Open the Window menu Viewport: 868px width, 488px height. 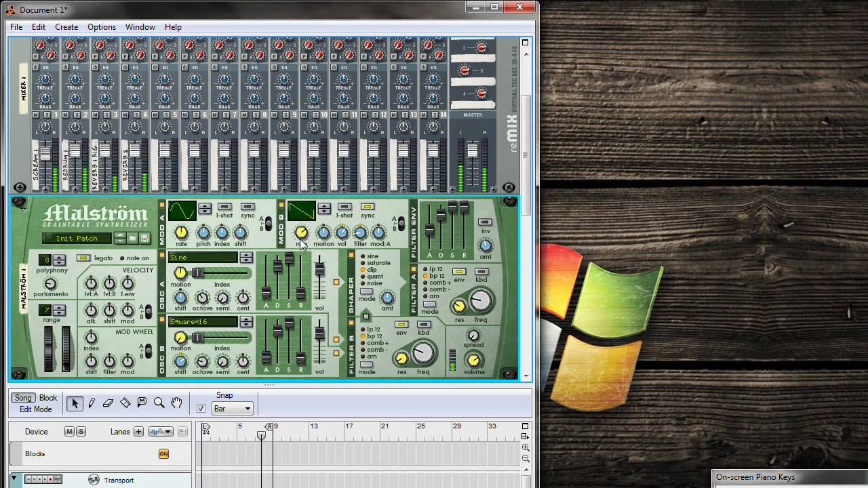140,27
